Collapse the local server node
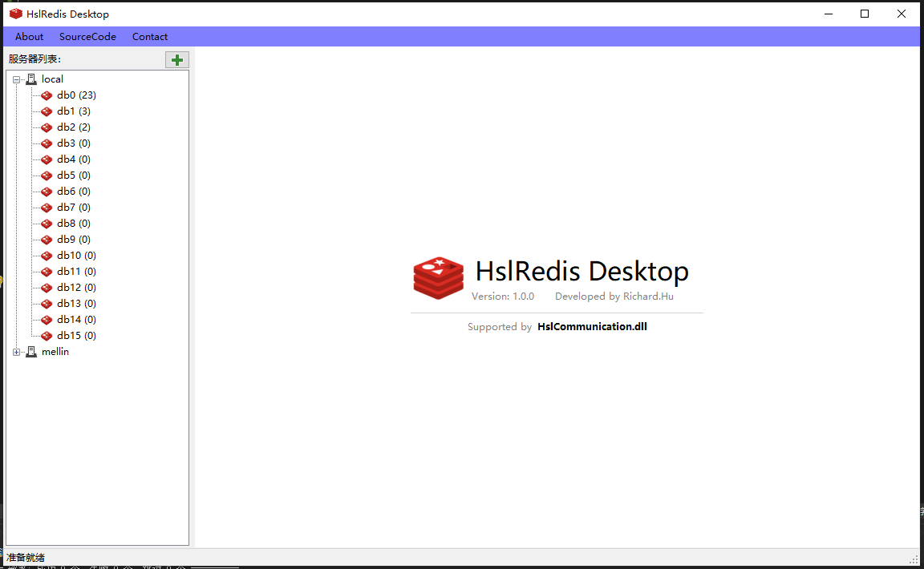 click(x=17, y=79)
